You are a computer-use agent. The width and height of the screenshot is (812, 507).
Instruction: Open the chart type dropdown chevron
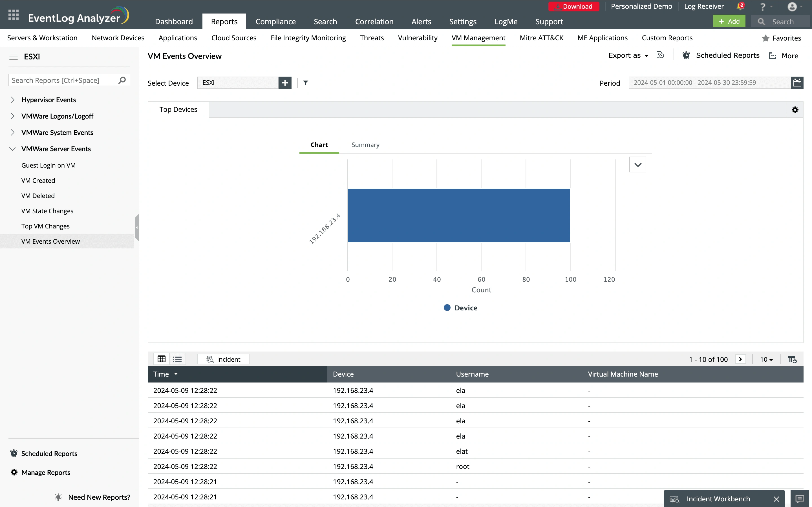tap(637, 165)
